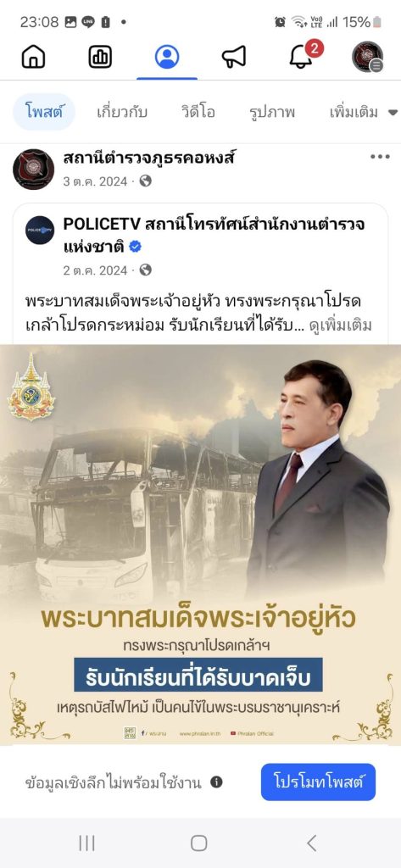Open the burned bus post image

[x=200, y=545]
